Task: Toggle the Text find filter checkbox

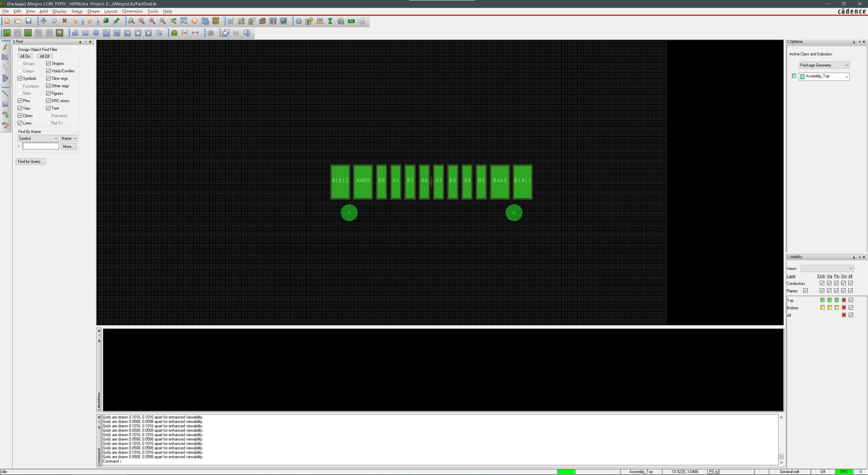Action: click(48, 108)
